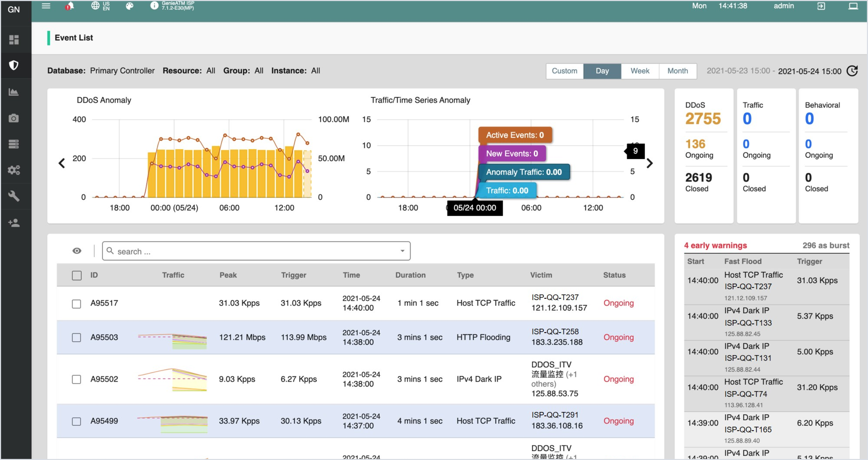Open the gears system settings sidebar icon
The width and height of the screenshot is (868, 460).
point(14,170)
